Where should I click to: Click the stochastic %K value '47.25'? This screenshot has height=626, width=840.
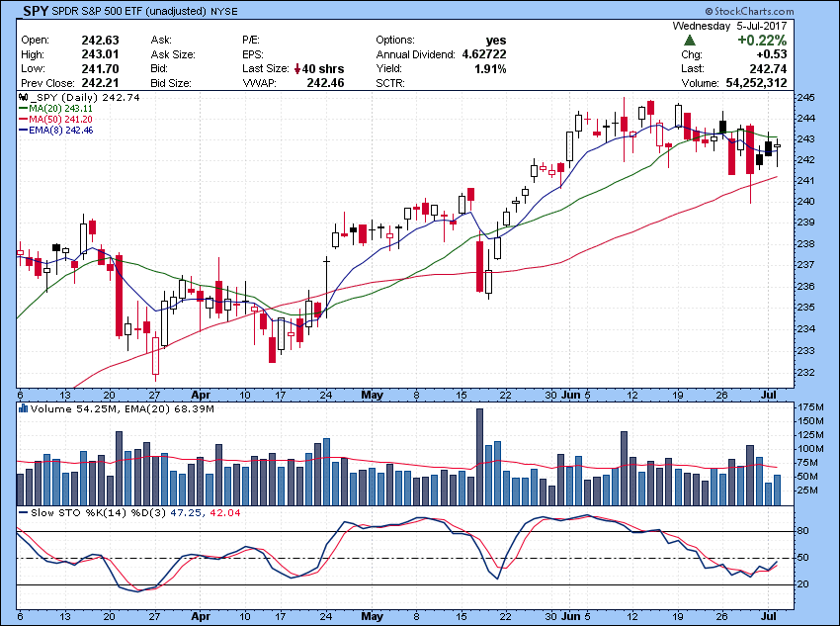pos(186,513)
